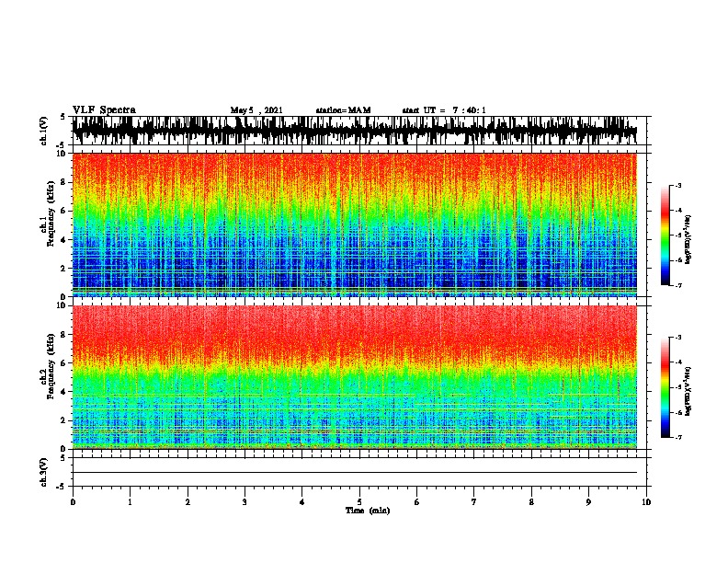Screen dimensions: 728x563
Task: Click the ch.2 colorbar "log(PSD)" unit label
Action: tap(688, 391)
